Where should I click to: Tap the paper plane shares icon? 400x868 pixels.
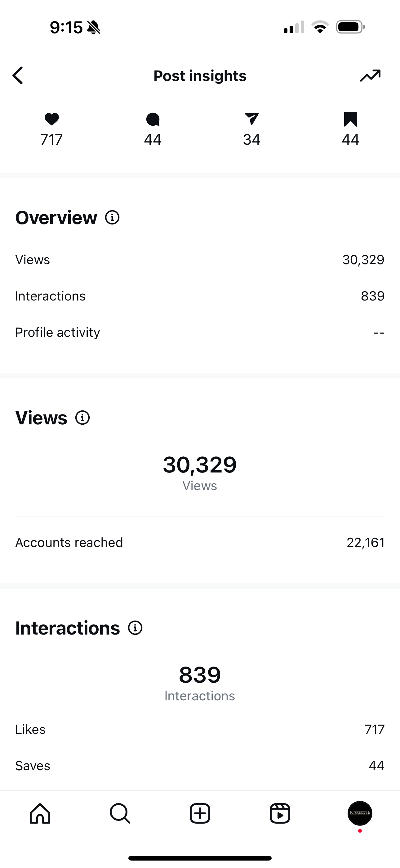coord(251,119)
